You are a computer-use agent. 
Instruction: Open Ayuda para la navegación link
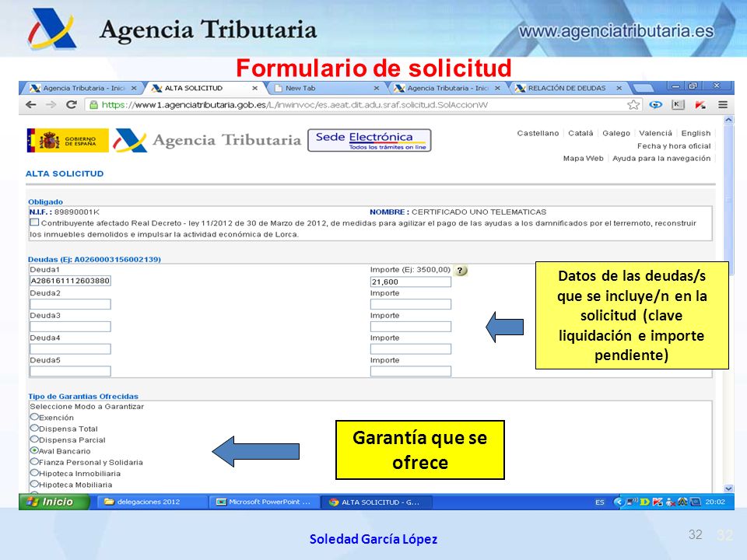coord(661,159)
